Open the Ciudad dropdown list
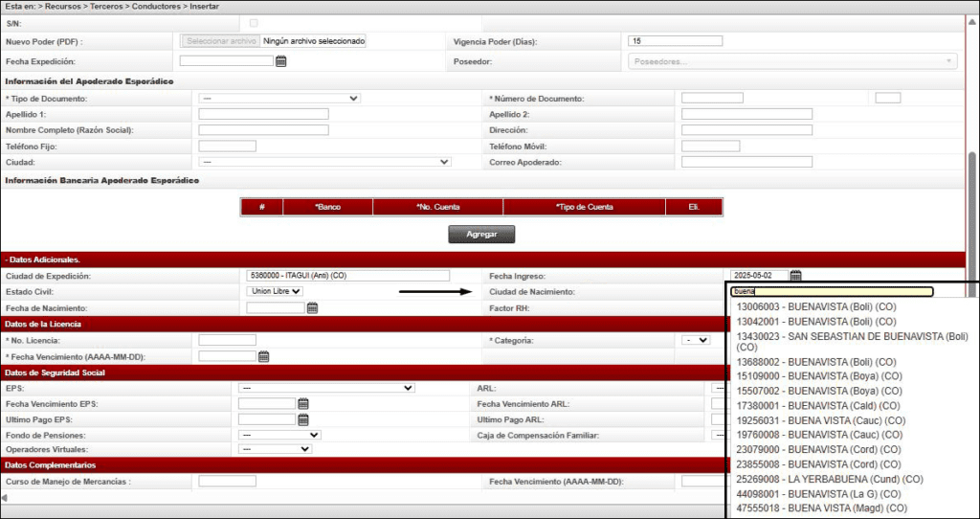980x519 pixels. tap(323, 162)
